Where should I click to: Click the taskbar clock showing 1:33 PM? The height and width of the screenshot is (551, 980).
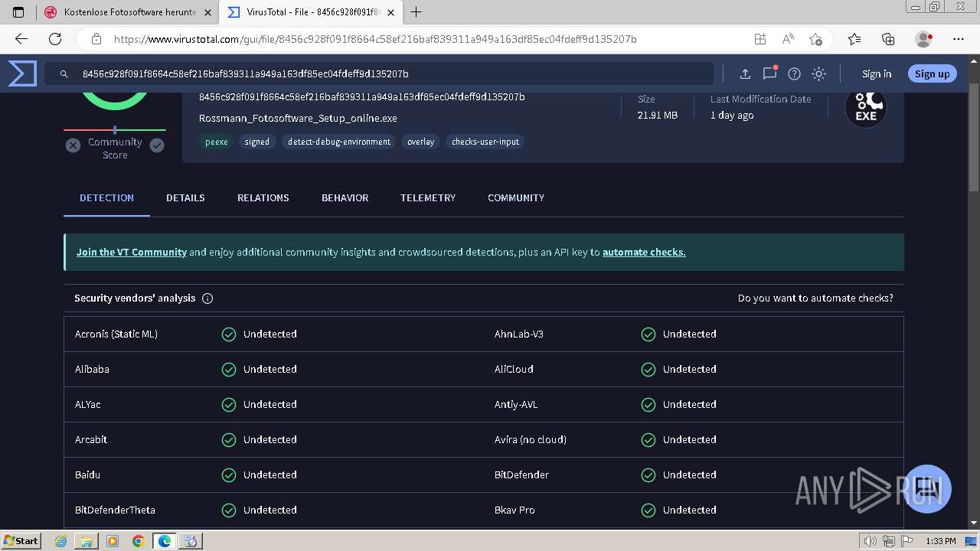tap(940, 541)
